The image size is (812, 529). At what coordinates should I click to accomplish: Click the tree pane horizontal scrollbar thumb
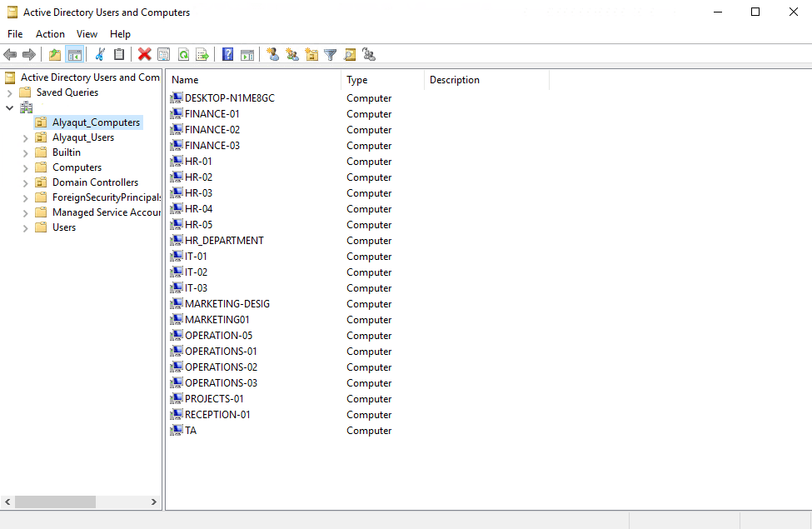55,502
